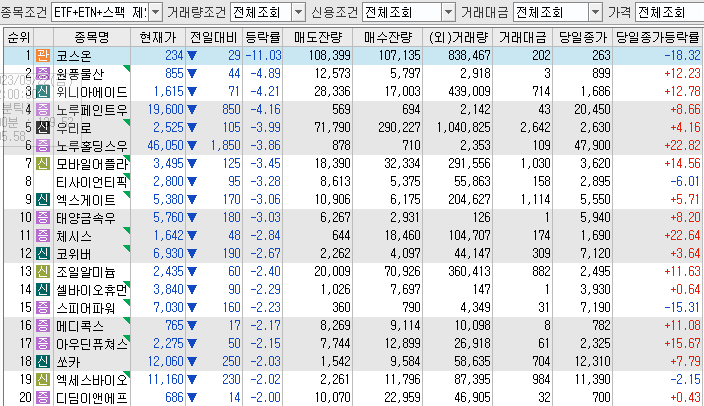
Task: Click the 신 badge beside 엑세스바이오
Action: click(43, 380)
